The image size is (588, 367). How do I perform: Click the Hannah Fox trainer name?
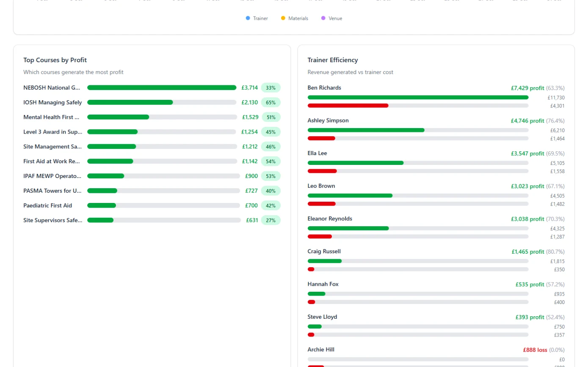(323, 284)
